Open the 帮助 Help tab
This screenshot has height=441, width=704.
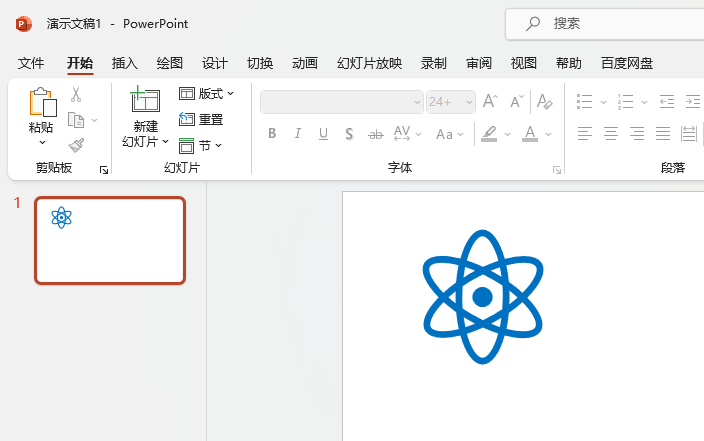569,63
